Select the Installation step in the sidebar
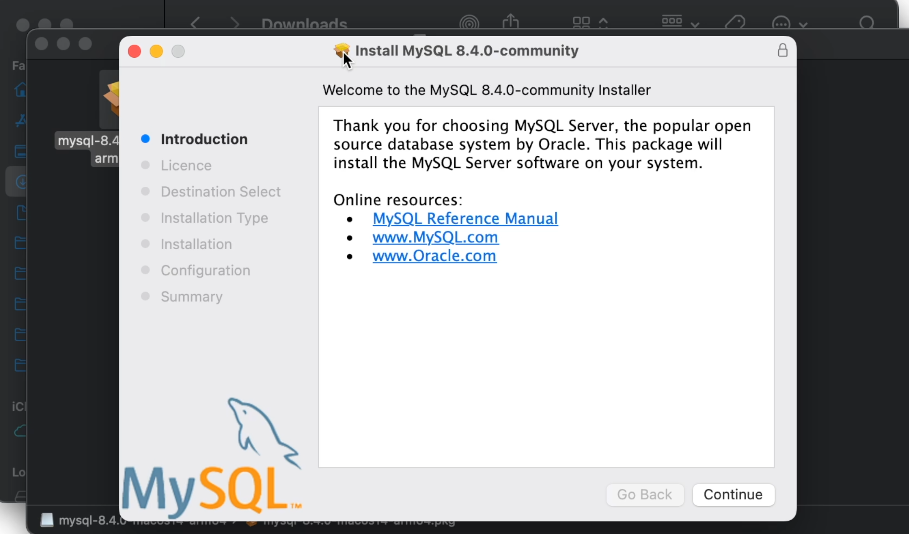This screenshot has height=534, width=909. [x=197, y=244]
